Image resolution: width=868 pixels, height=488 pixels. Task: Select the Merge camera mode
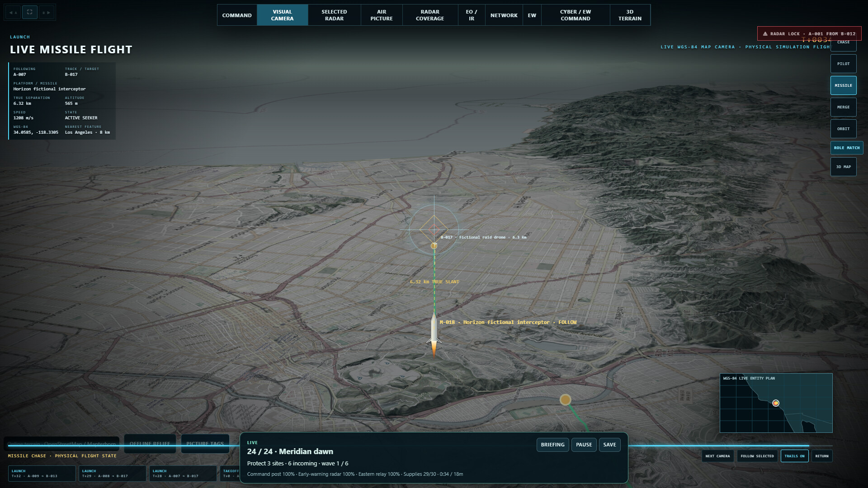pyautogui.click(x=843, y=107)
